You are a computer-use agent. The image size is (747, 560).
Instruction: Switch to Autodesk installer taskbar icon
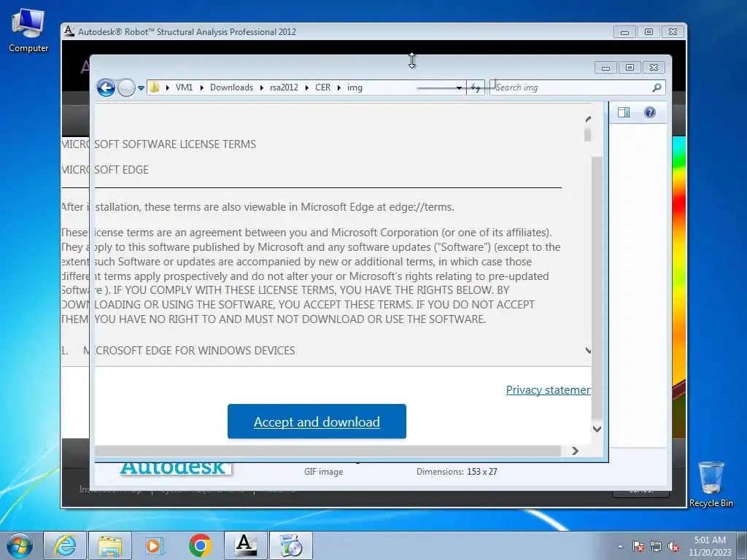pyautogui.click(x=246, y=545)
